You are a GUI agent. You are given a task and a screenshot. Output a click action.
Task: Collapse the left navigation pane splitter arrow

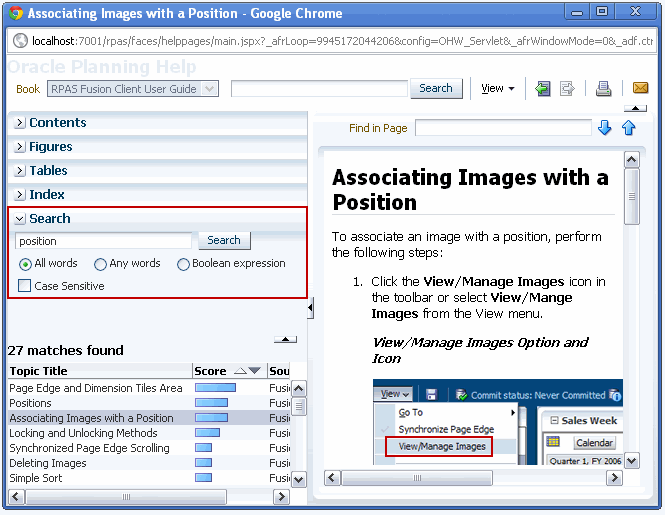[x=310, y=308]
